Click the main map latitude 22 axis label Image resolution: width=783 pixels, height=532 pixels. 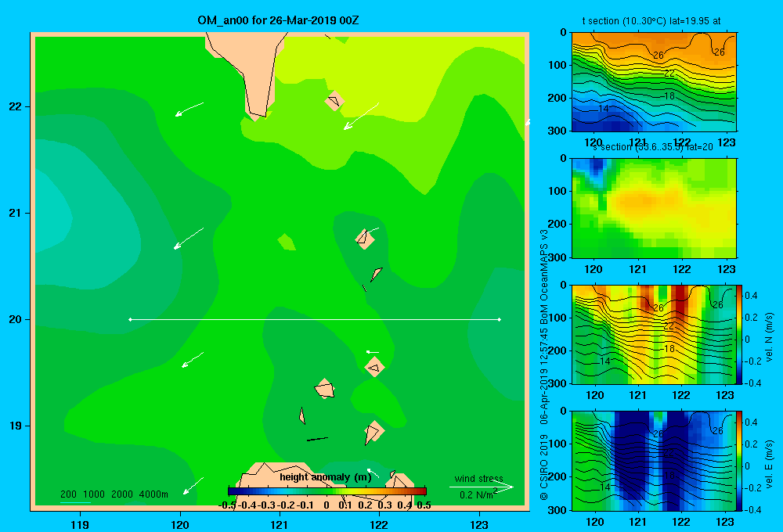[16, 106]
